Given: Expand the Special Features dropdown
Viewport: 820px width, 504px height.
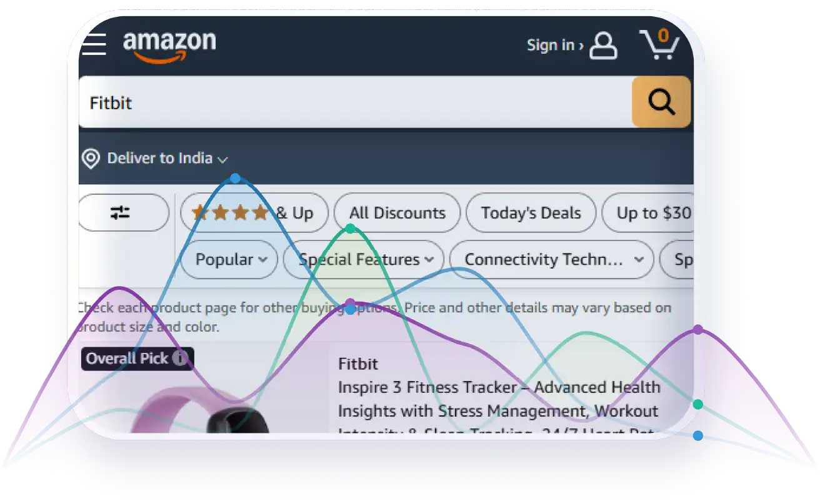Looking at the screenshot, I should tap(364, 259).
